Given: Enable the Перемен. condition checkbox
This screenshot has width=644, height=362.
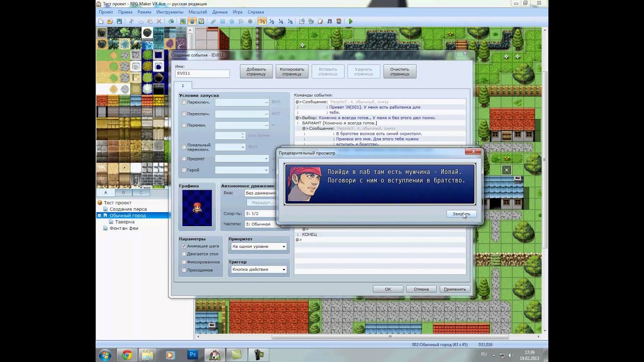Looking at the screenshot, I should pos(184,125).
